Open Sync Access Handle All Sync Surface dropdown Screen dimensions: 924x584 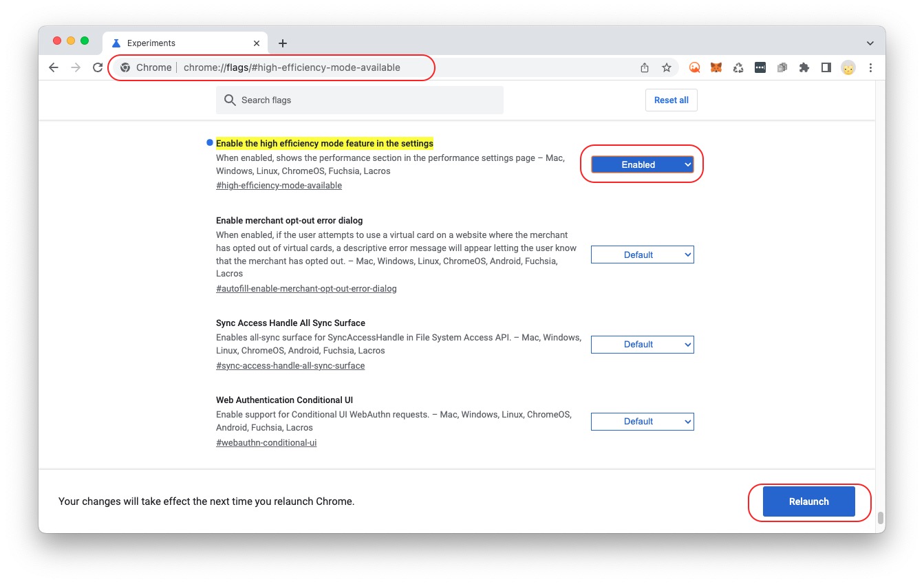(x=642, y=344)
